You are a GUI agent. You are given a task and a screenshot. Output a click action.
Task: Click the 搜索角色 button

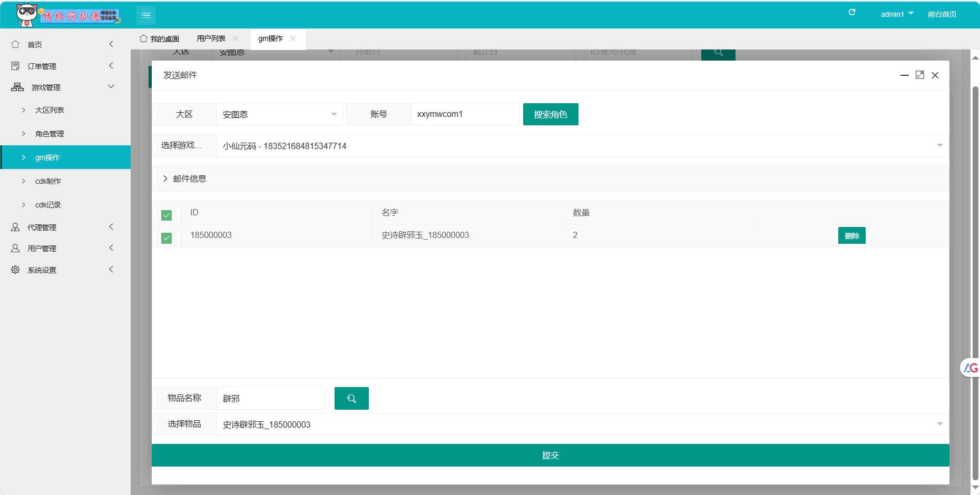click(x=551, y=114)
